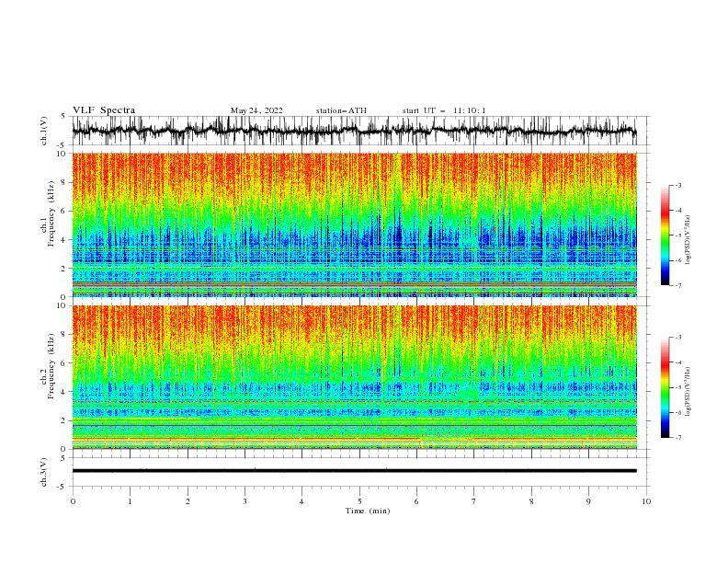Click the 'ch.3(V)' axis label
Image resolution: width=728 pixels, height=563 pixels.
tap(44, 472)
